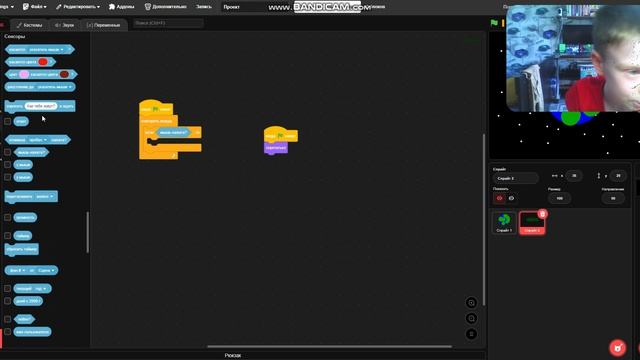Open the Дополнительно menu item
The width and height of the screenshot is (640, 360).
click(x=166, y=7)
